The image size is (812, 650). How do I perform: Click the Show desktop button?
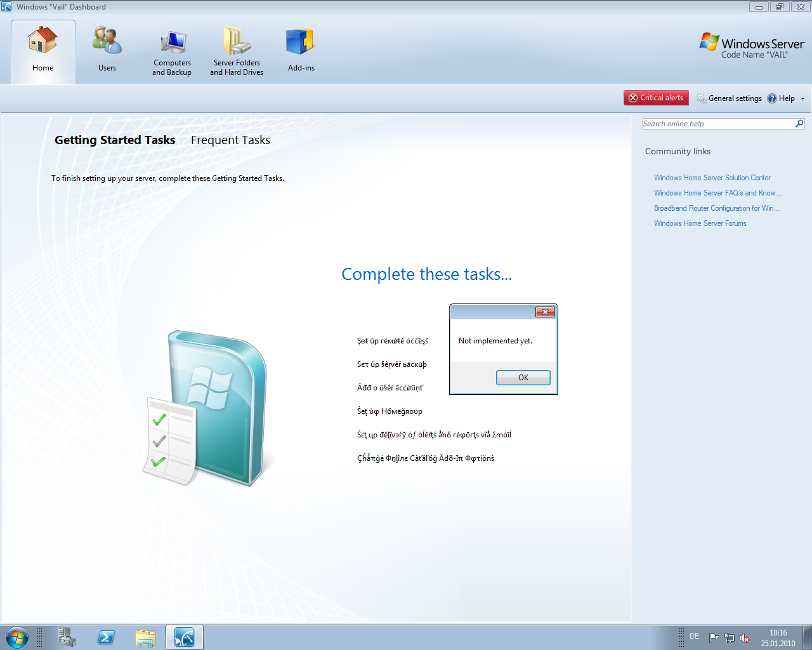pyautogui.click(x=807, y=637)
